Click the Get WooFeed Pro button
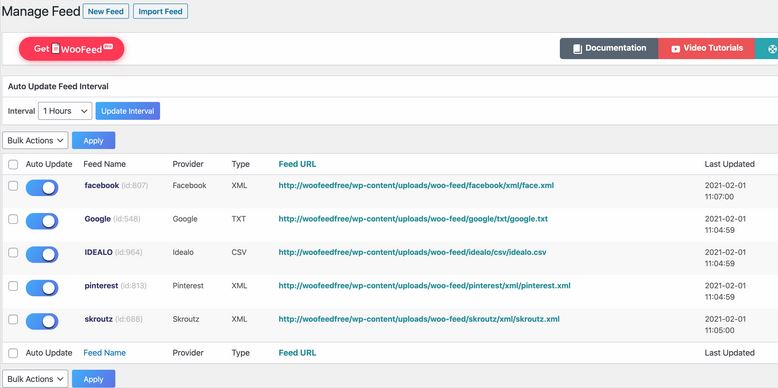The height and width of the screenshot is (388, 778). [71, 49]
